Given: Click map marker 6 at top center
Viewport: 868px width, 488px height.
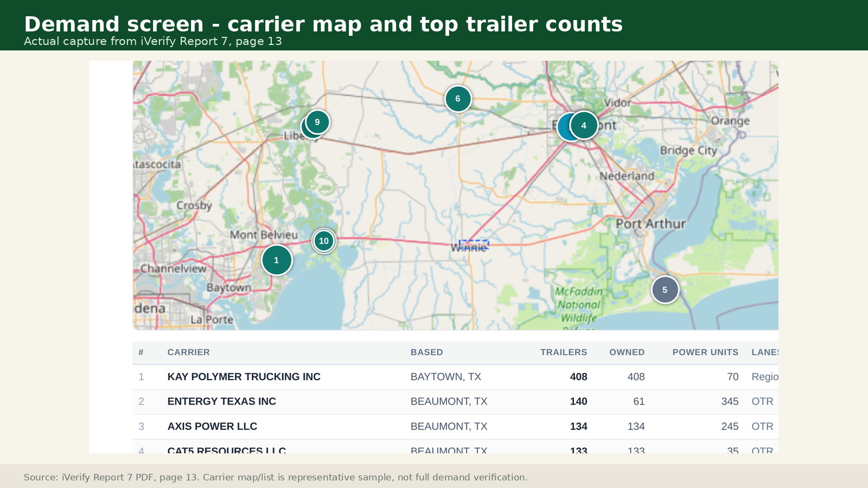Looking at the screenshot, I should [458, 99].
